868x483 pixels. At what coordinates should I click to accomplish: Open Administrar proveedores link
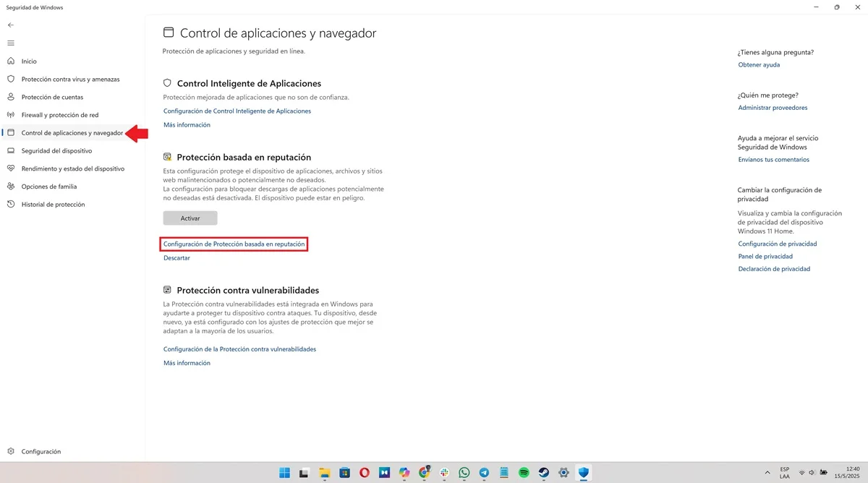pyautogui.click(x=773, y=108)
